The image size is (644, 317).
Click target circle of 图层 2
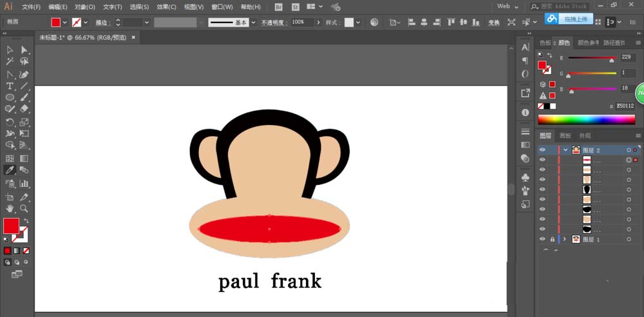tap(629, 150)
